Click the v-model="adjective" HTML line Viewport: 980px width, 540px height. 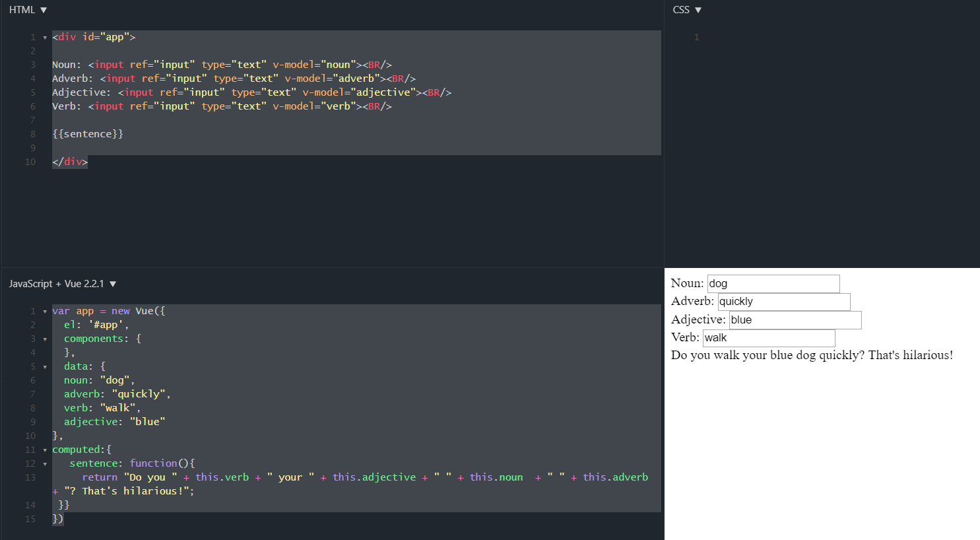coord(251,92)
